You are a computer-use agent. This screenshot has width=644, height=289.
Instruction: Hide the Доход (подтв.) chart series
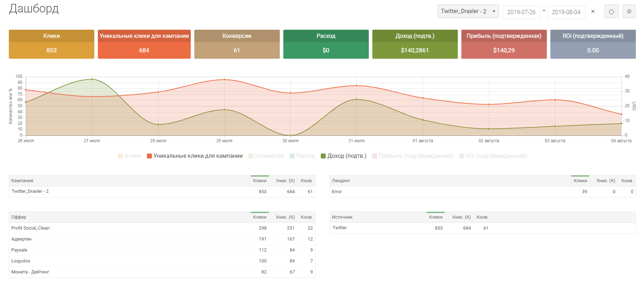point(343,156)
